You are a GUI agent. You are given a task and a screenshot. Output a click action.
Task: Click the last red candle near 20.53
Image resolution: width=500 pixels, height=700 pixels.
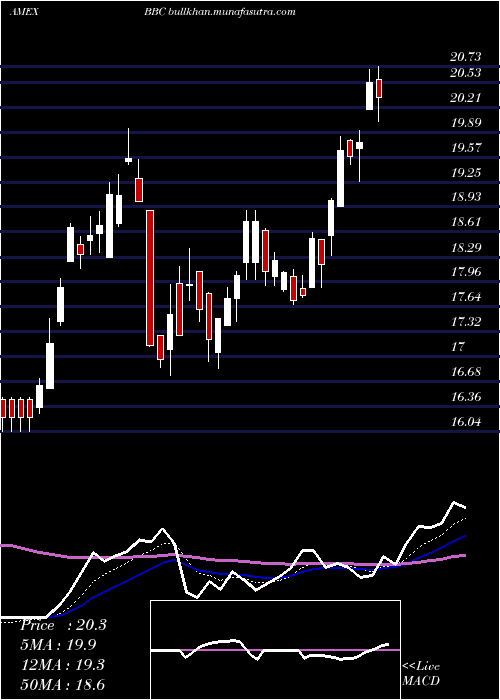(x=379, y=88)
